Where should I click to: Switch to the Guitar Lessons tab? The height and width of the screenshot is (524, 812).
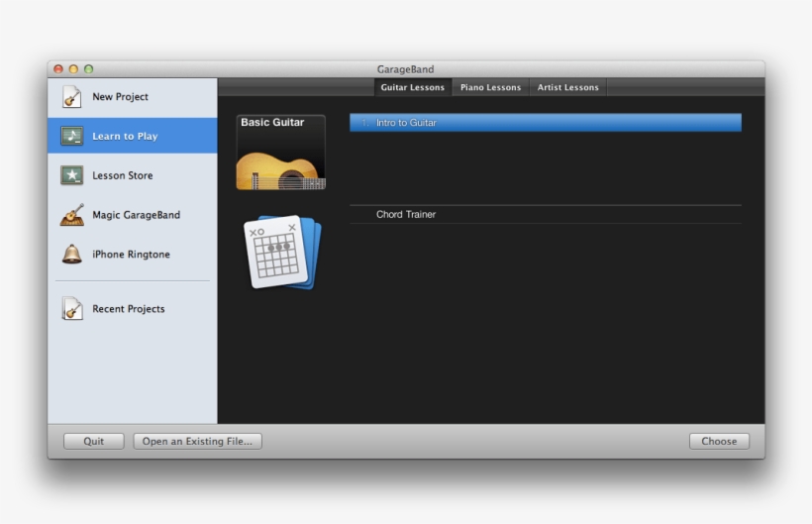coord(413,87)
